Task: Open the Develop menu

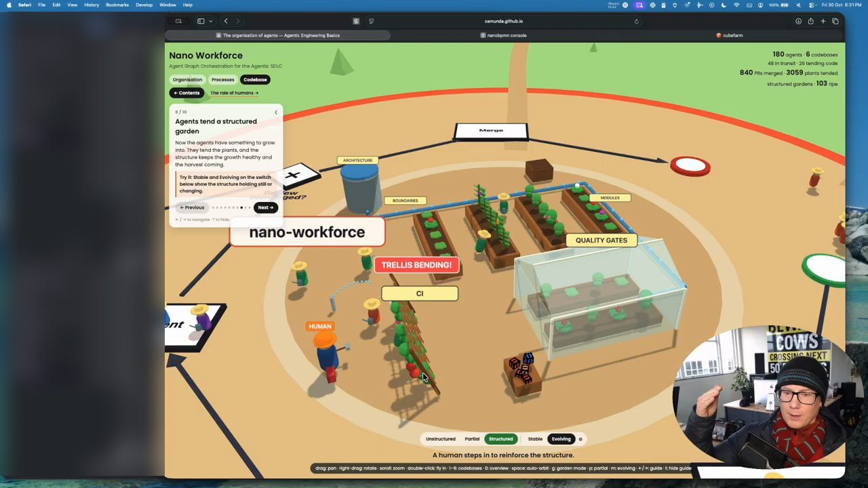Action: point(144,5)
